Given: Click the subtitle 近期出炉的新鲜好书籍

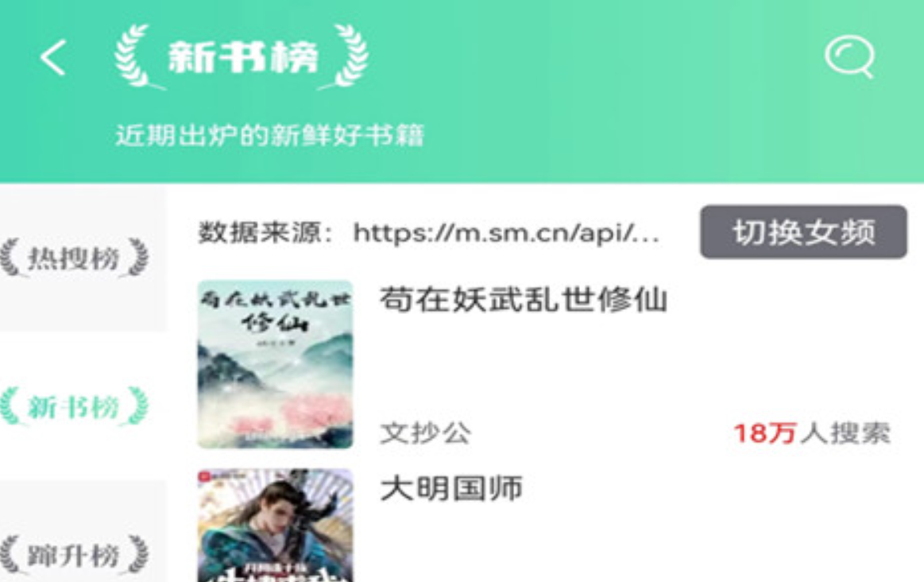Looking at the screenshot, I should click(x=269, y=136).
